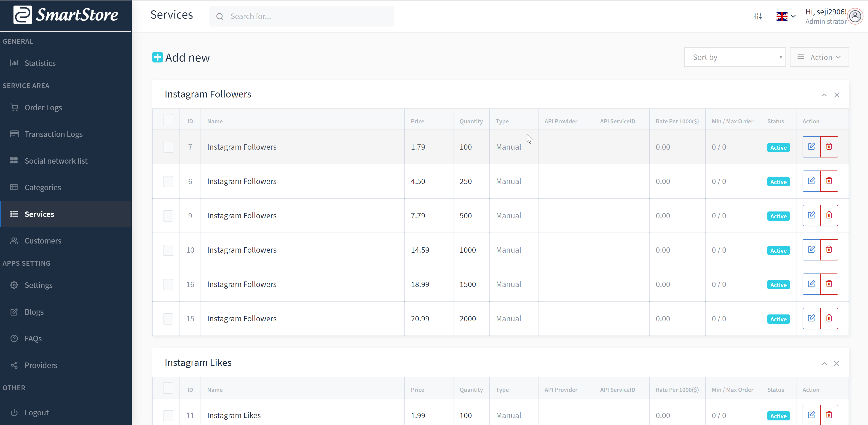868x425 pixels.
Task: Delete the 1000 quantity Followers service
Action: coord(829,250)
